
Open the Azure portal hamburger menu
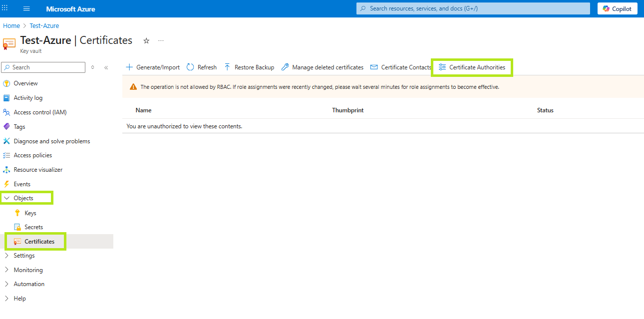pyautogui.click(x=26, y=9)
